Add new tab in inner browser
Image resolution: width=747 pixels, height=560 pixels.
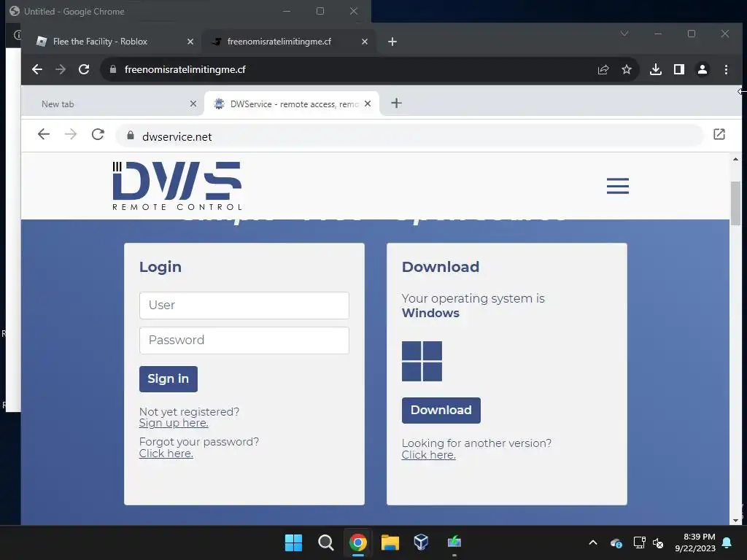pyautogui.click(x=396, y=104)
